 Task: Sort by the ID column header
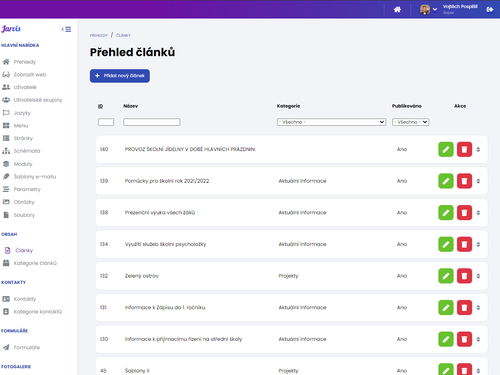100,106
